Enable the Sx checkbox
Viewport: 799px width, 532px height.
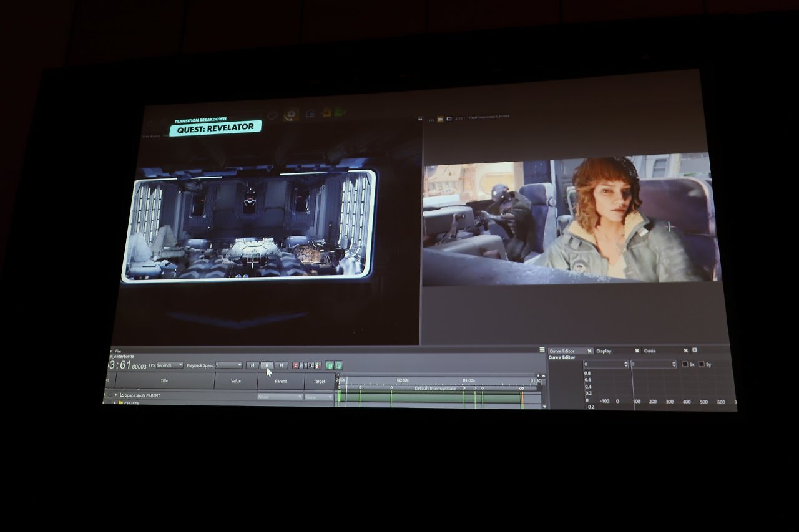coord(685,364)
